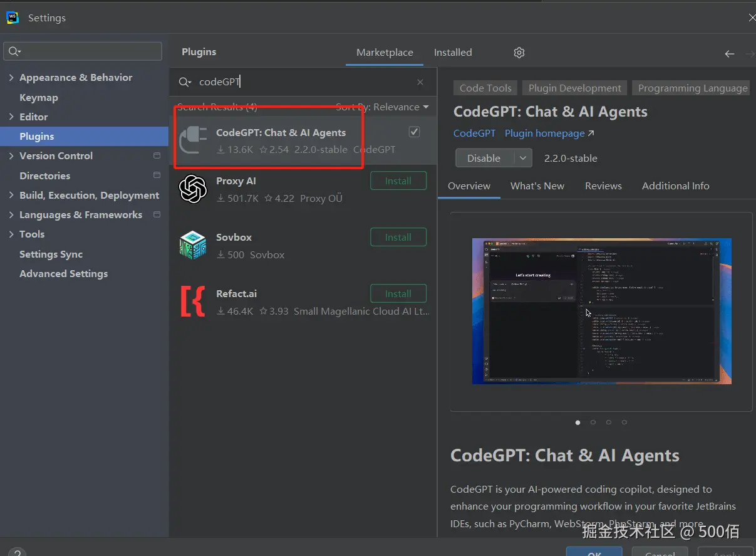The width and height of the screenshot is (756, 556).
Task: Install the Refact.ai plugin
Action: tap(398, 293)
